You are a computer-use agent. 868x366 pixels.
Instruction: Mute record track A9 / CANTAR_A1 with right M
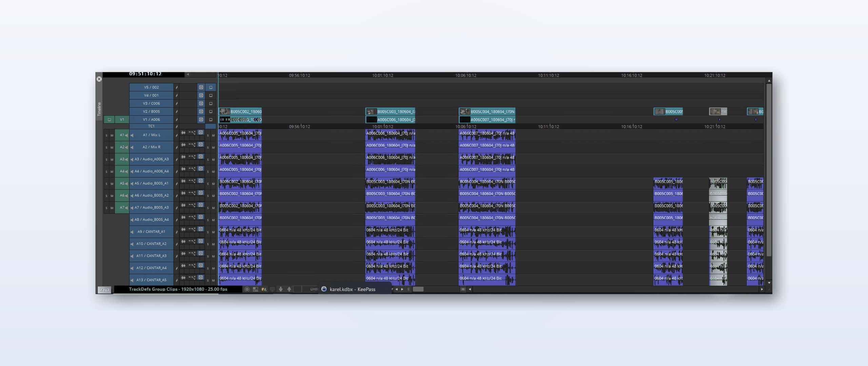coord(213,232)
